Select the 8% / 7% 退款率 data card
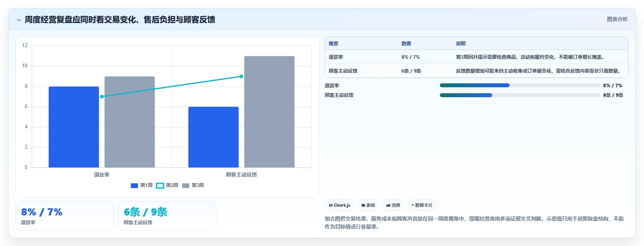The width and height of the screenshot is (644, 246). tap(65, 216)
